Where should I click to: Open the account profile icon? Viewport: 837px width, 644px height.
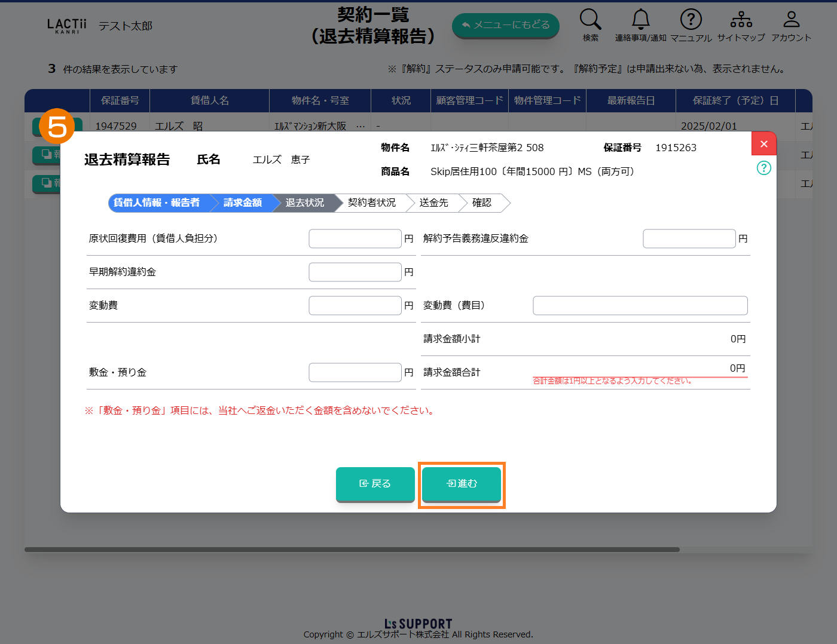pyautogui.click(x=791, y=20)
